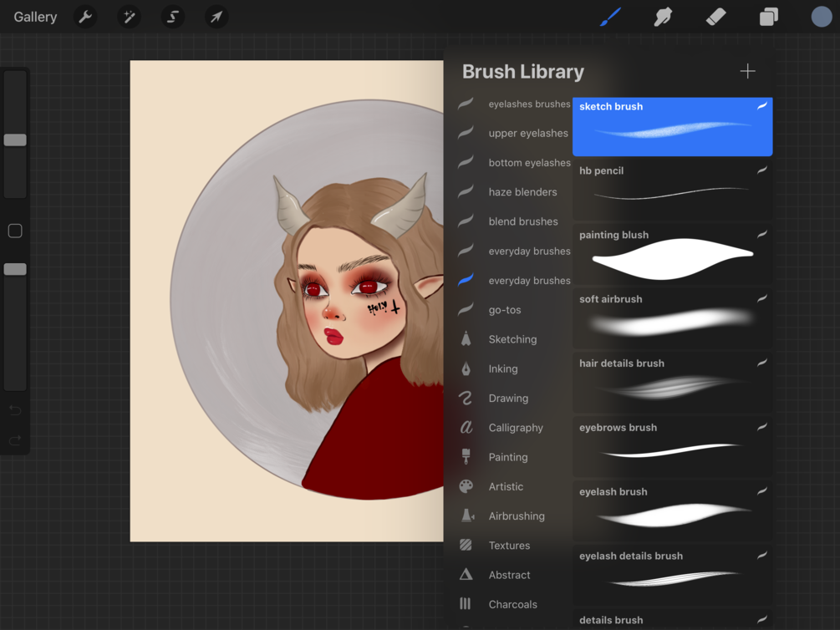Choose the soft airbrush brush
Viewport: 840px width, 630px height.
(672, 319)
